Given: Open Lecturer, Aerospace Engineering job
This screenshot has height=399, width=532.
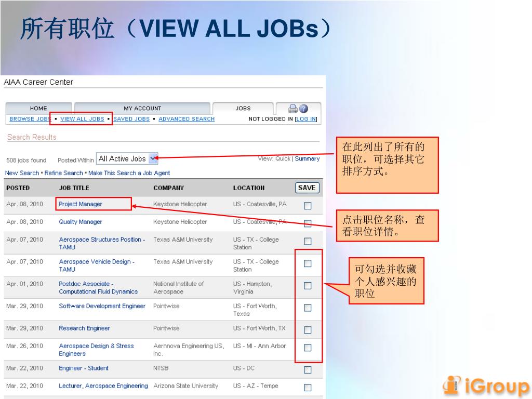Looking at the screenshot, I should [103, 386].
